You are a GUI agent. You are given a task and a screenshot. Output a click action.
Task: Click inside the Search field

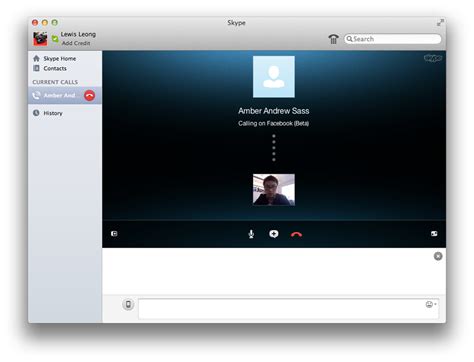[392, 39]
